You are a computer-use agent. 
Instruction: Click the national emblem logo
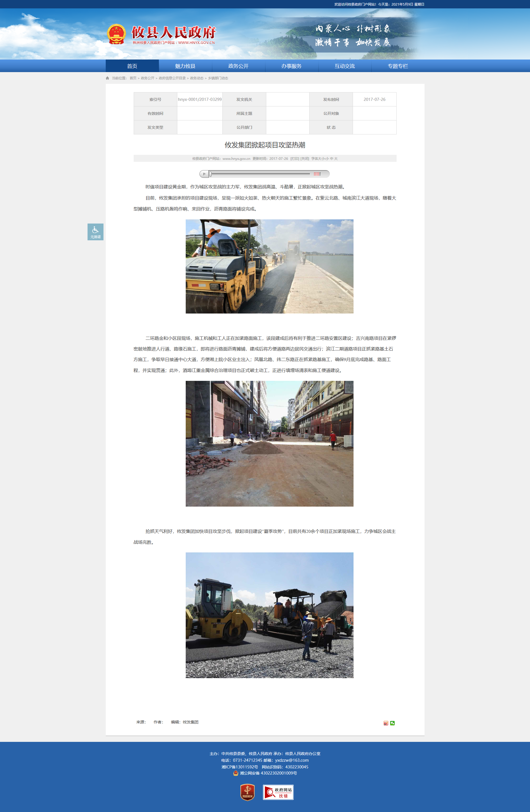(x=116, y=34)
